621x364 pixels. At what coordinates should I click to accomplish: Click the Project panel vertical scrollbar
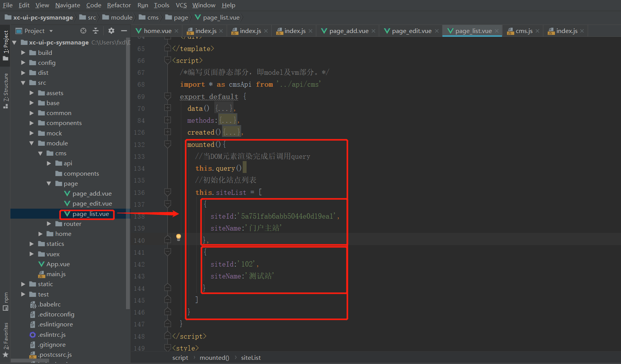[x=128, y=173]
